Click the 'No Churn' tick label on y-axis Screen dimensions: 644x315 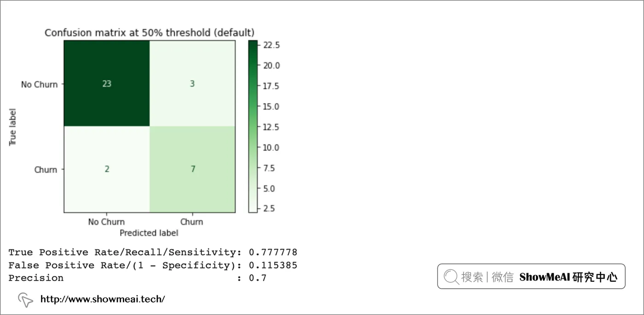pos(40,85)
